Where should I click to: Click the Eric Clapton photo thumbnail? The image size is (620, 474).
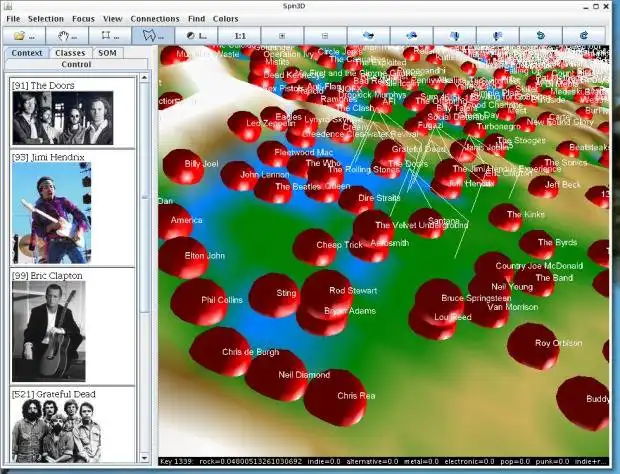click(49, 331)
